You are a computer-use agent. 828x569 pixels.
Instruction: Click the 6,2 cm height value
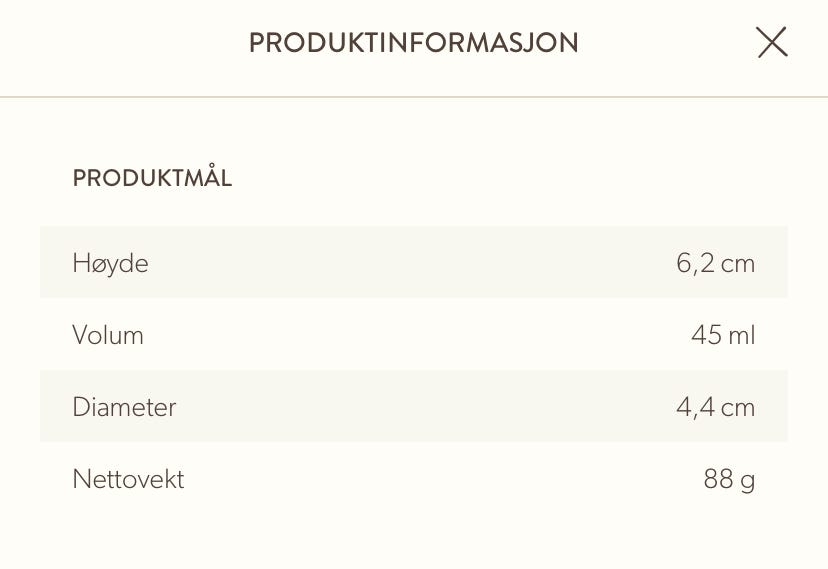[x=716, y=263]
